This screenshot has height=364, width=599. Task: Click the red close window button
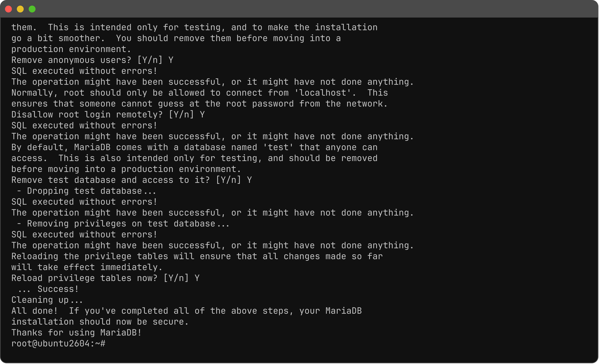point(9,9)
